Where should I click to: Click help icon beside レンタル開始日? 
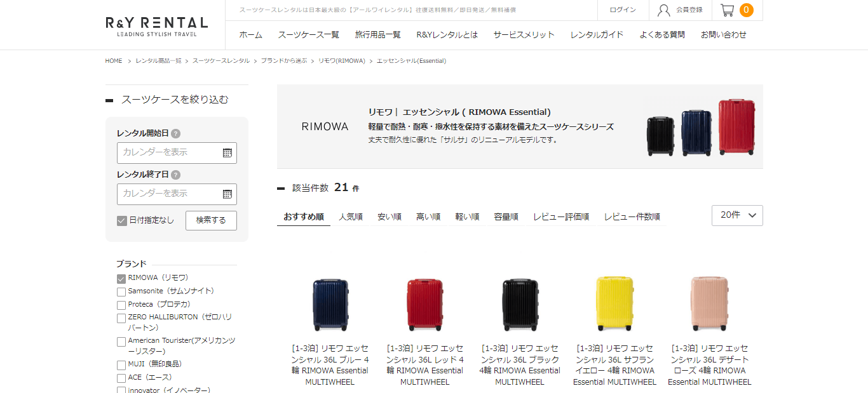(x=175, y=134)
